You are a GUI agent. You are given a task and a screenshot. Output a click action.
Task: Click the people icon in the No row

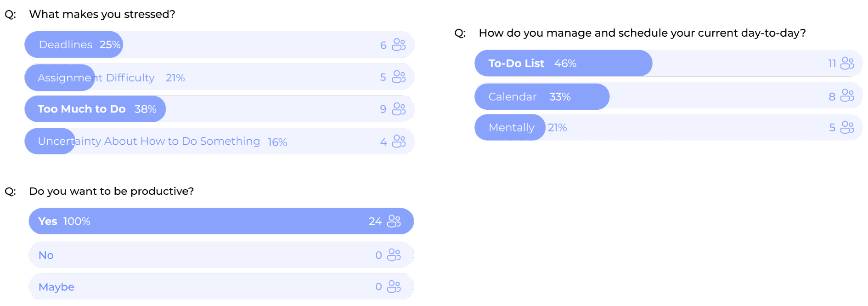(x=394, y=255)
